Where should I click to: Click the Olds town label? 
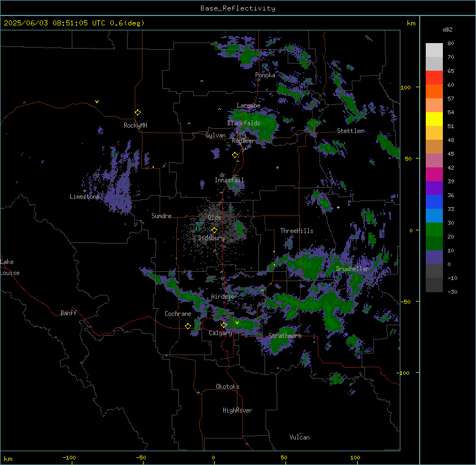[214, 218]
